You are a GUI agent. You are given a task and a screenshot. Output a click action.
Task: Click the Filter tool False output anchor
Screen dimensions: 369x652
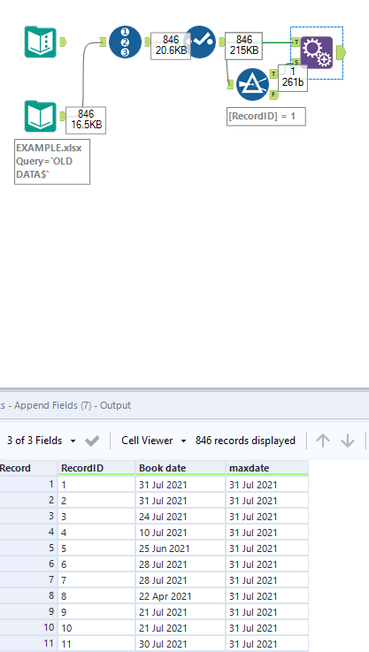coord(274,95)
